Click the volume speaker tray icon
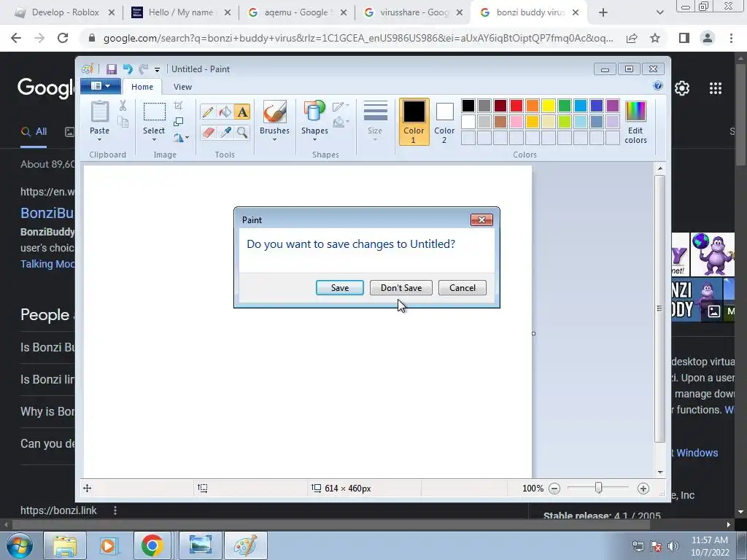747x560 pixels. point(673,546)
